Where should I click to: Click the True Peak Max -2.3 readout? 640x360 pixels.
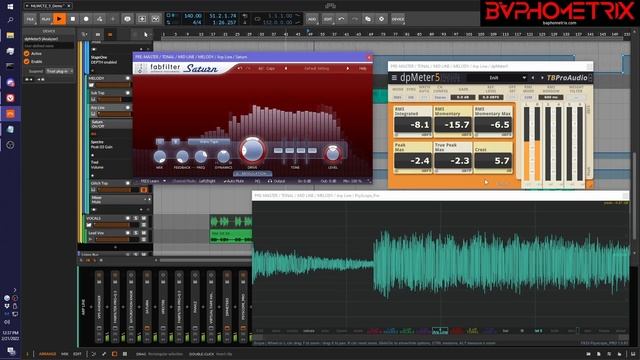[453, 160]
